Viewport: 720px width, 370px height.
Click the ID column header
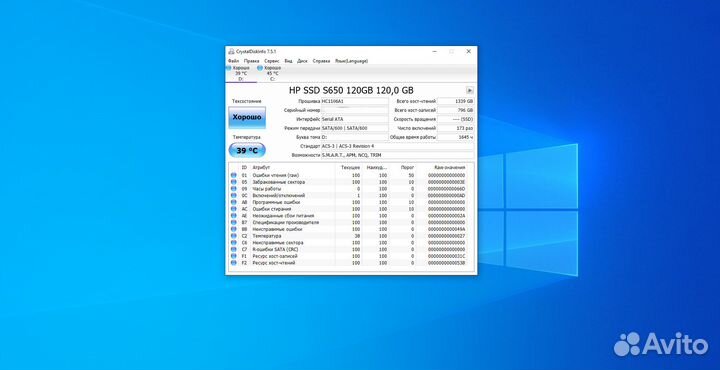pos(244,168)
